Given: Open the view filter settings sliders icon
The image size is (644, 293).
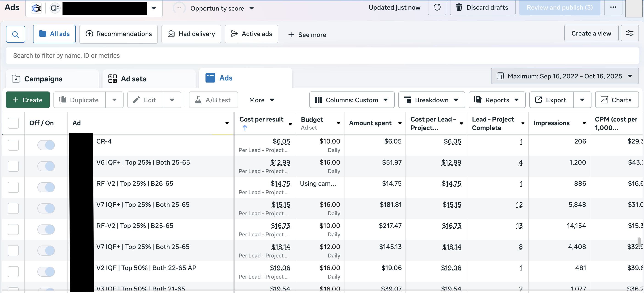Looking at the screenshot, I should tap(630, 33).
